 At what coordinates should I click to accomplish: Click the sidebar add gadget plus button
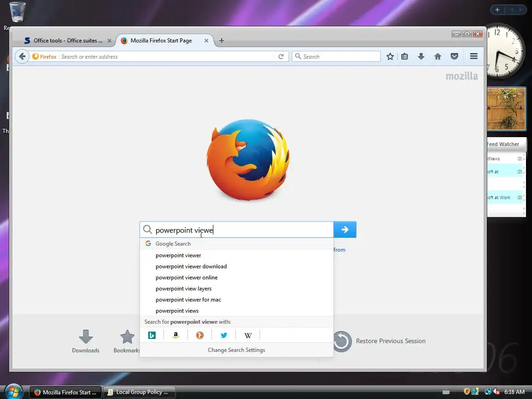(x=497, y=10)
